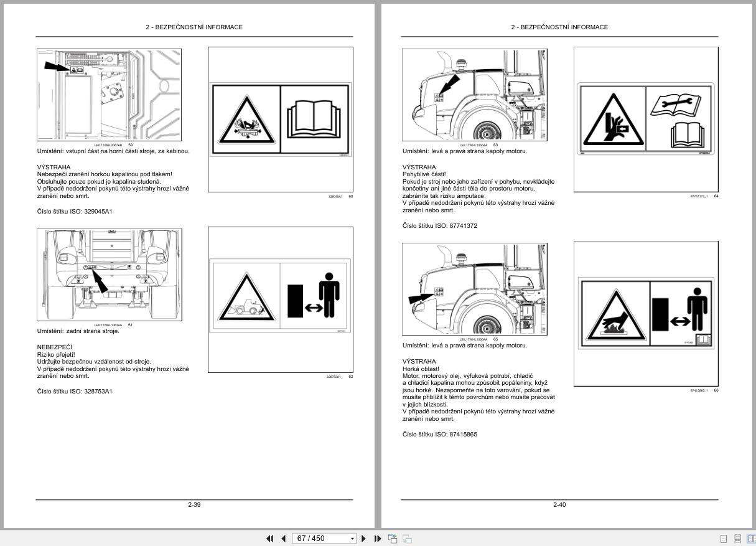Screen dimensions: 756x546
Task: Click the 'Riziko přejetí!' line
Action: coord(56,354)
